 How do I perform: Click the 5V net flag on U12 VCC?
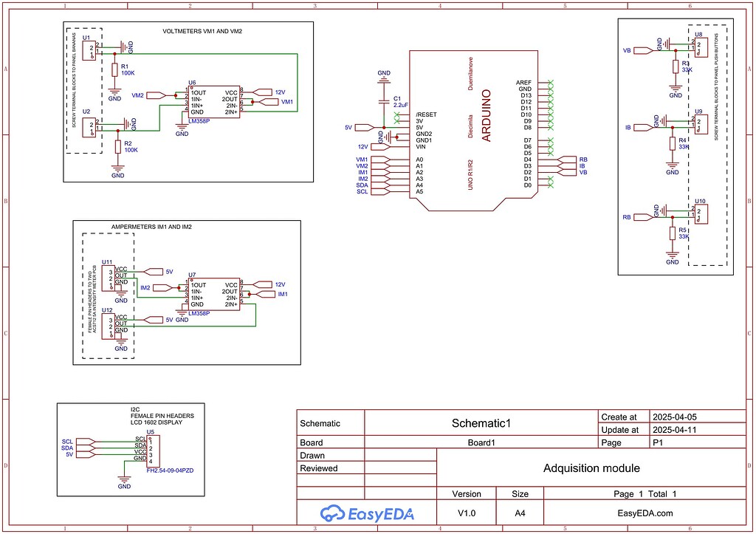pyautogui.click(x=154, y=320)
